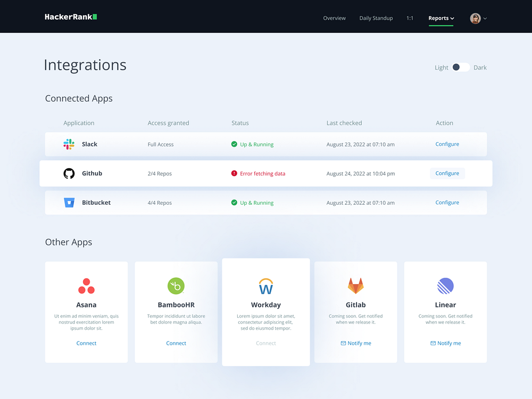
Task: Open the Reports dropdown menu
Action: click(x=440, y=18)
